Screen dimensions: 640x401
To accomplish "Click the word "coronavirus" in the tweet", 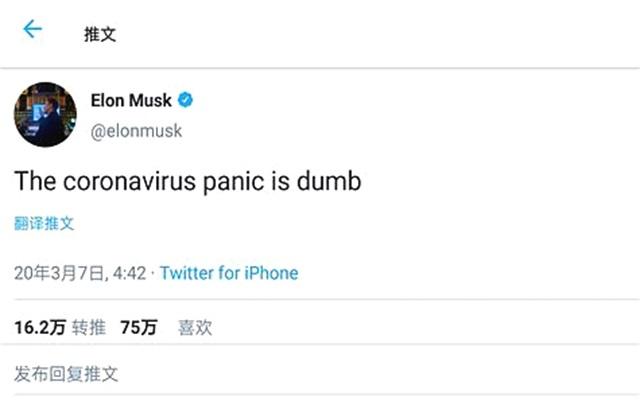I will pos(129,182).
